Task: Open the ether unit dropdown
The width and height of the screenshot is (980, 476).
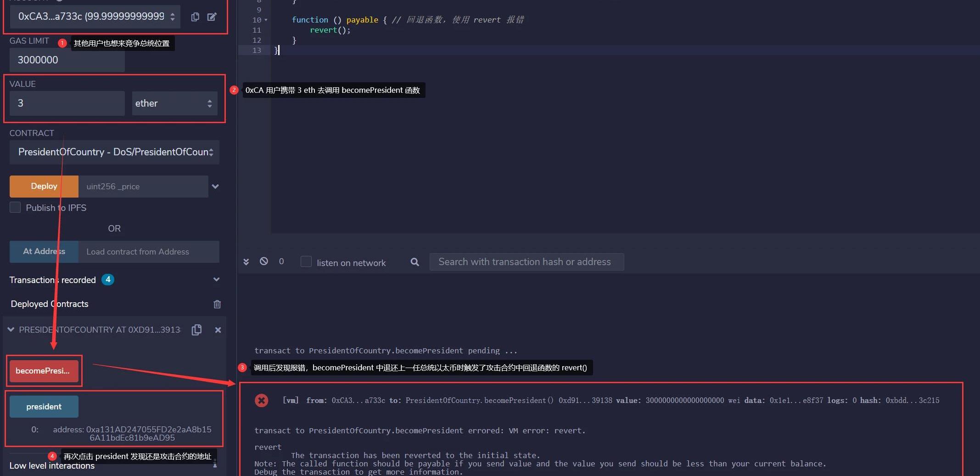Action: pyautogui.click(x=174, y=103)
